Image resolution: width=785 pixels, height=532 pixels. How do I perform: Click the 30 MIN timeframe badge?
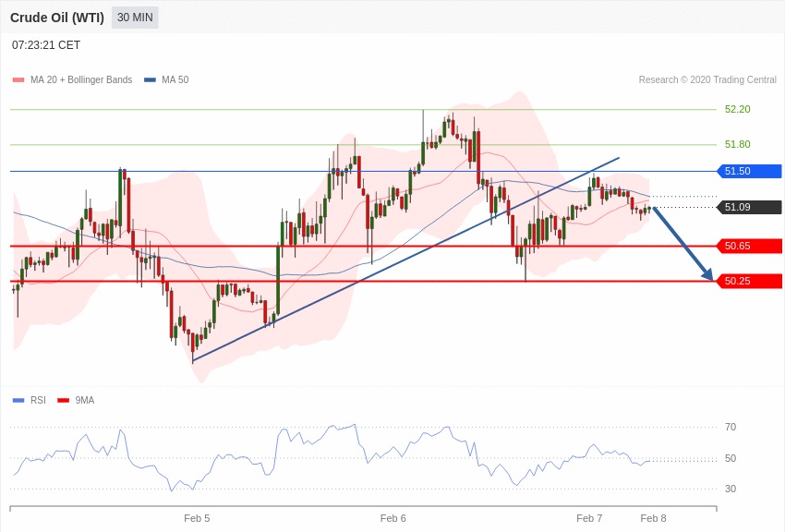(x=135, y=18)
